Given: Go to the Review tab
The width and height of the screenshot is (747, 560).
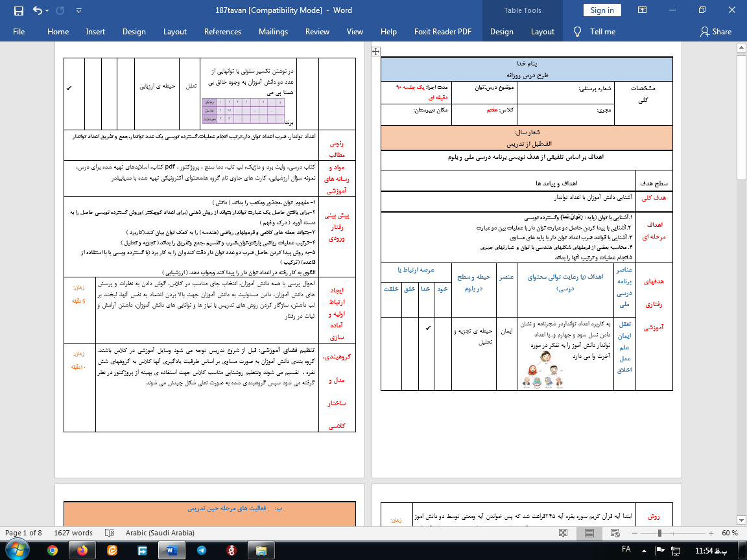Looking at the screenshot, I should 317,31.
